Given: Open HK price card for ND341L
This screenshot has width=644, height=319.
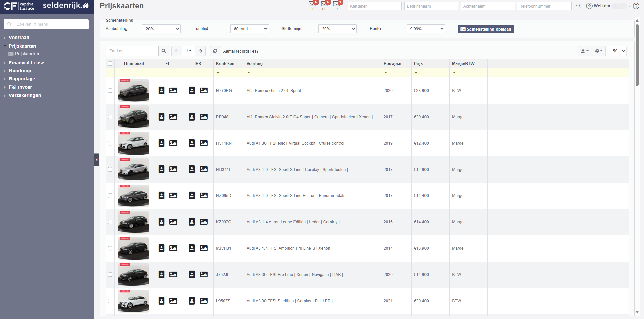Looking at the screenshot, I should [192, 169].
